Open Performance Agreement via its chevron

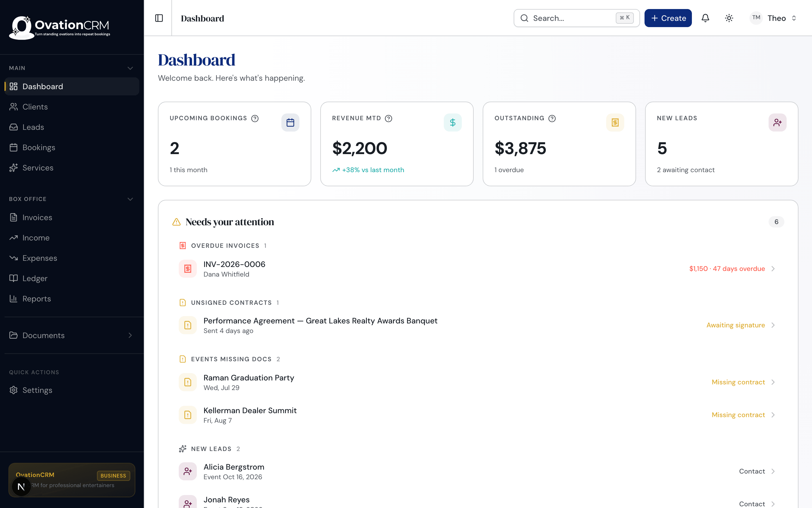point(773,325)
